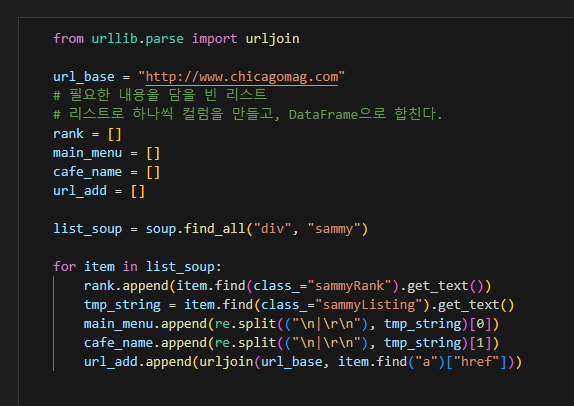Click the 'from urllib.parse import urljoin' line
The width and height of the screenshot is (574, 406).
[x=176, y=39]
